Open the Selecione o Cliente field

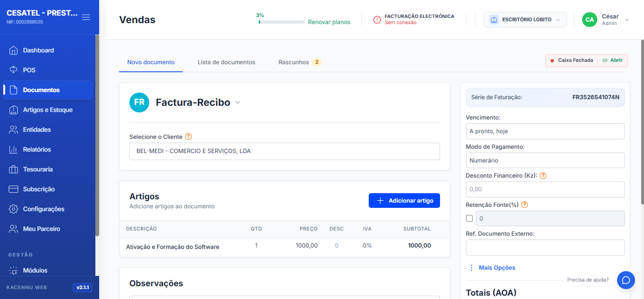[x=285, y=151]
